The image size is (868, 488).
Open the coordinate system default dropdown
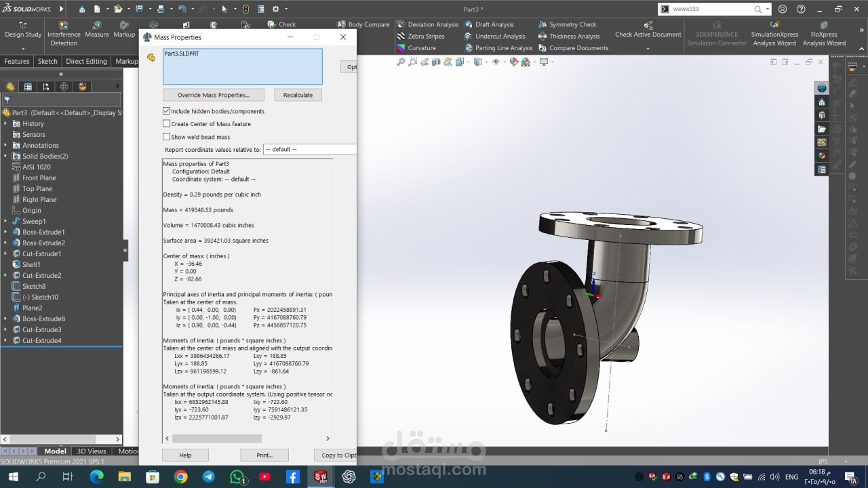(309, 150)
